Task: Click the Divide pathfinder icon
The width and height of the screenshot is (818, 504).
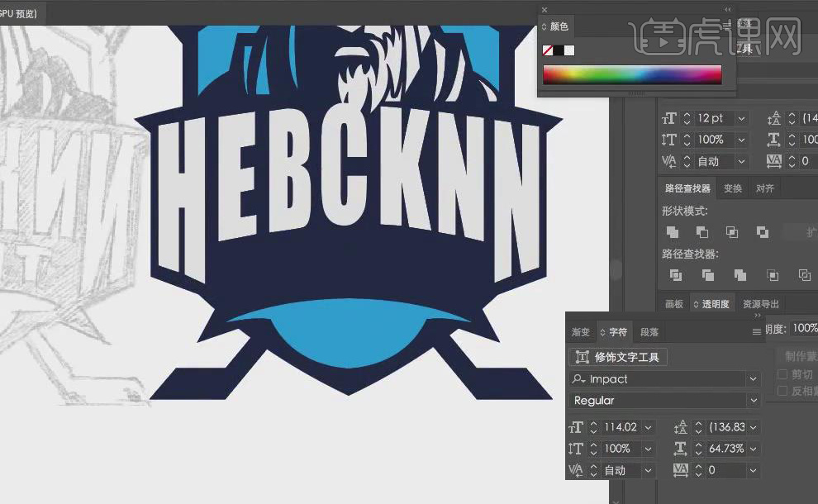Action: (x=676, y=275)
